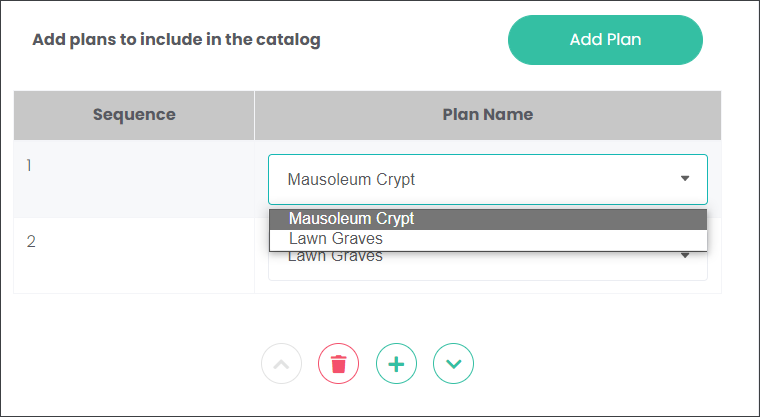Image resolution: width=760 pixels, height=417 pixels.
Task: Click the greyed-out move-up chevron icon
Action: 281,364
